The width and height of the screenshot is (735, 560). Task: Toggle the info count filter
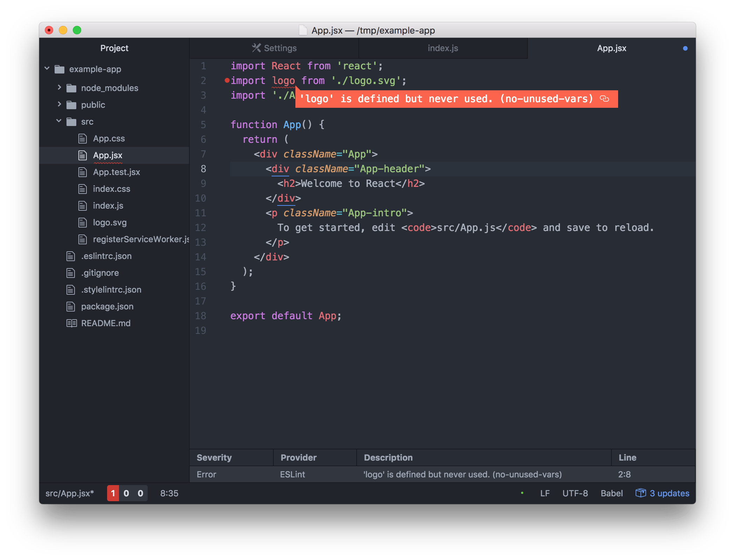pyautogui.click(x=140, y=493)
